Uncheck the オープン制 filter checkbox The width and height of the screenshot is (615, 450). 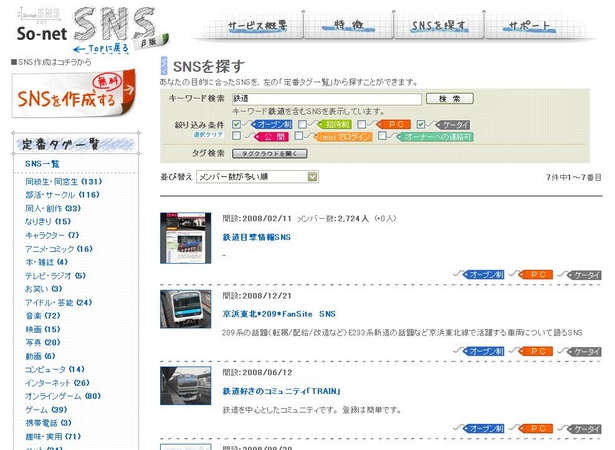[x=237, y=124]
